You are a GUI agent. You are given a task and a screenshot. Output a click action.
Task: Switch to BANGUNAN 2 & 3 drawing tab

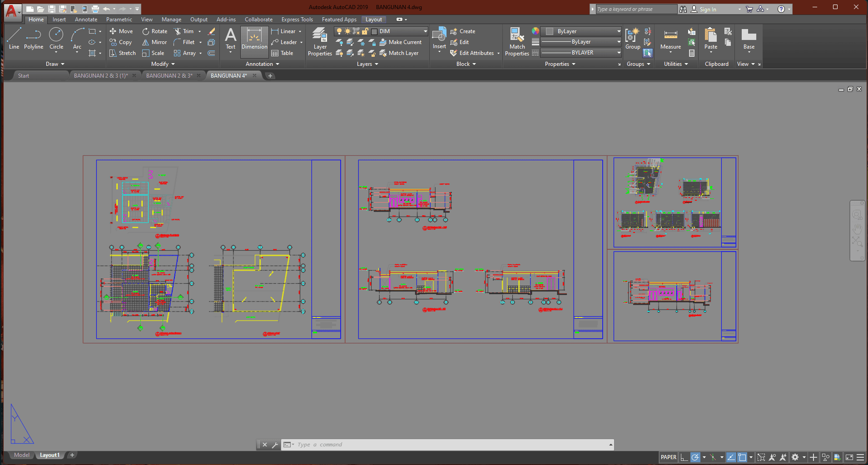(x=169, y=76)
